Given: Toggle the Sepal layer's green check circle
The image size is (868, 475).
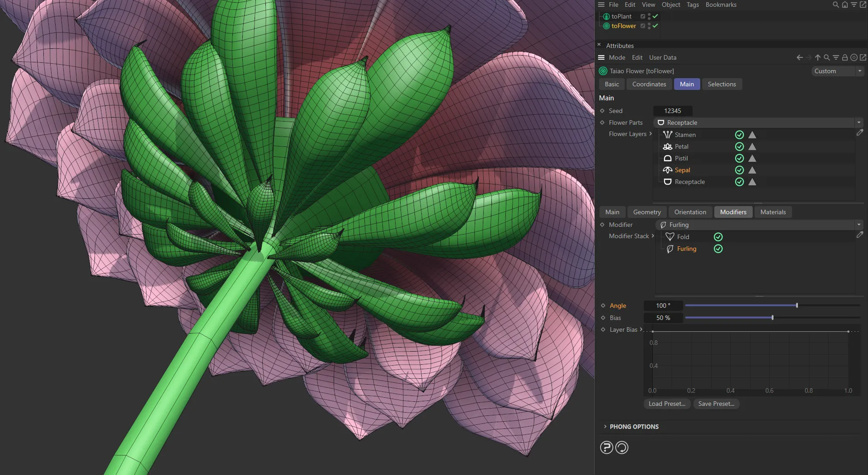Looking at the screenshot, I should click(740, 170).
